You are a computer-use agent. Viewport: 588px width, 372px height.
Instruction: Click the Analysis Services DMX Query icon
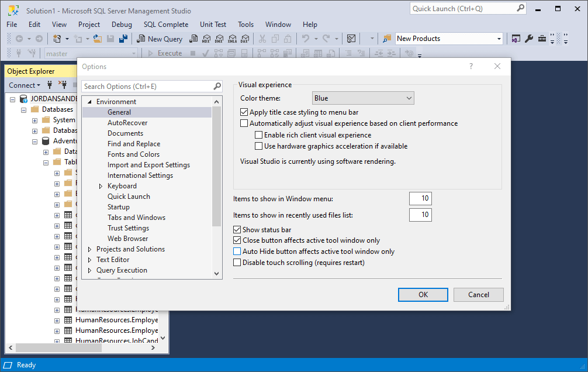[219, 39]
